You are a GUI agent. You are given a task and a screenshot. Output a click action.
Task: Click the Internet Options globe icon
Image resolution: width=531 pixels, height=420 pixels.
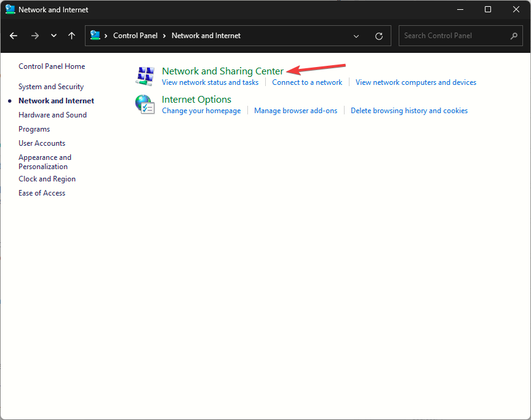tap(144, 104)
